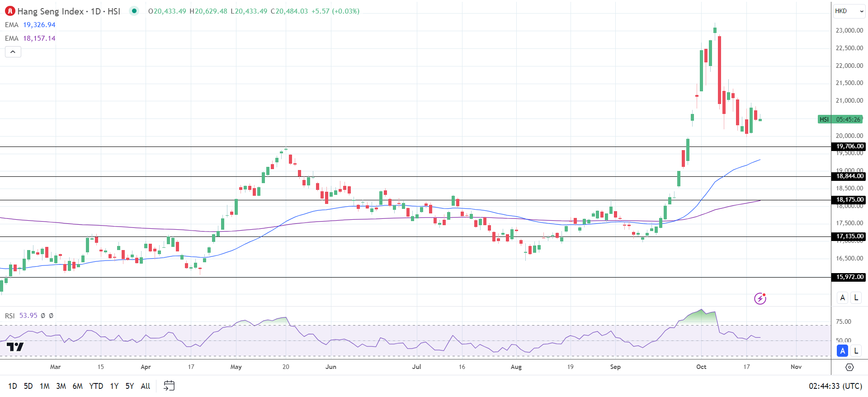Select the 1Y time range
The height and width of the screenshot is (397, 868).
tap(114, 386)
